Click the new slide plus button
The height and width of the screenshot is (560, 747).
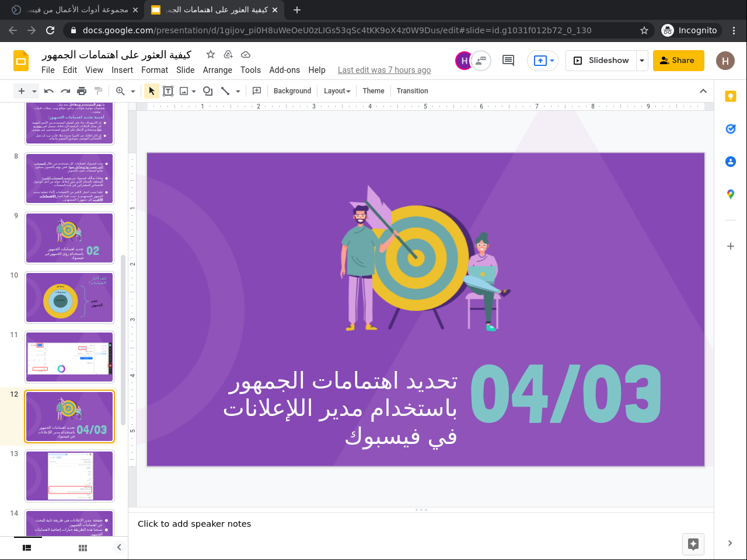click(22, 91)
